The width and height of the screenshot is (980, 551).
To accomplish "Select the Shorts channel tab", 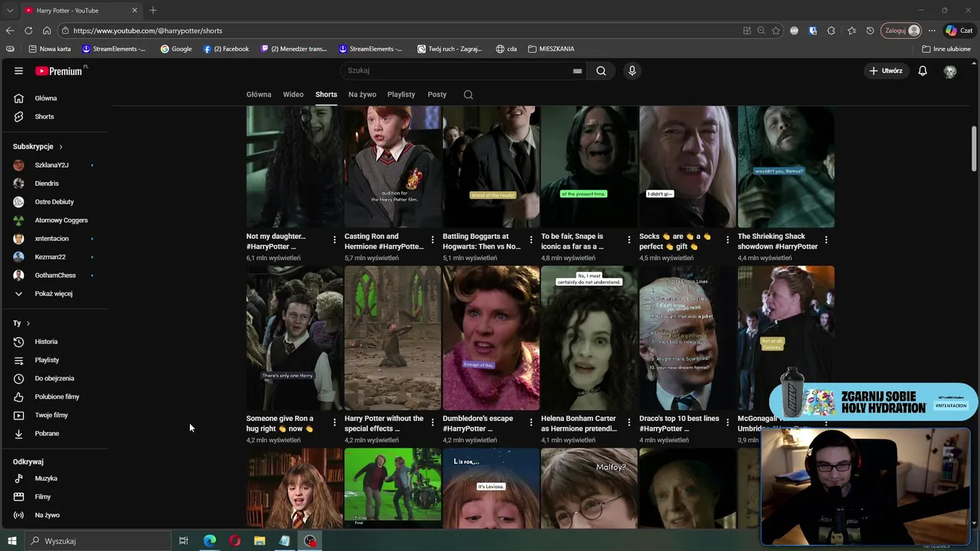I will coord(326,94).
